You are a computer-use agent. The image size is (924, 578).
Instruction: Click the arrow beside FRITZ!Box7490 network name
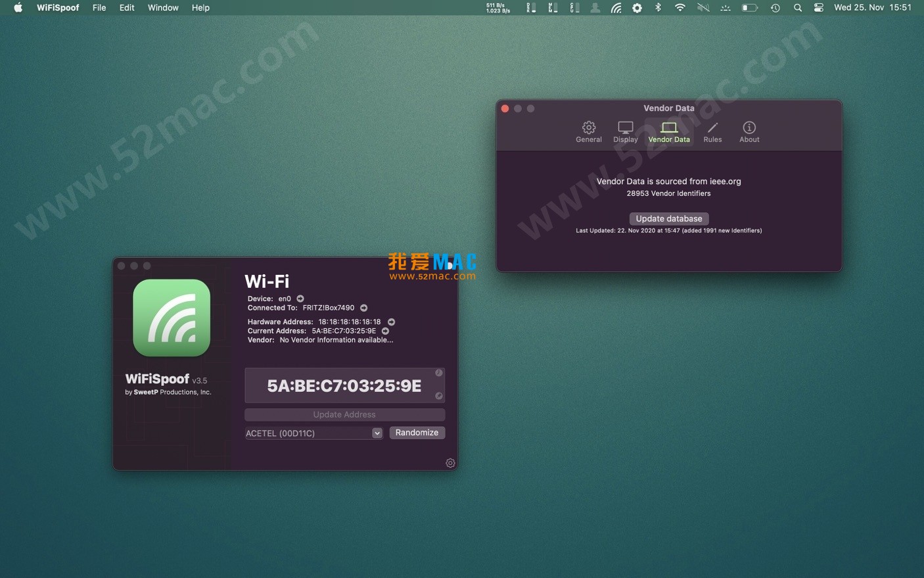pyautogui.click(x=363, y=308)
